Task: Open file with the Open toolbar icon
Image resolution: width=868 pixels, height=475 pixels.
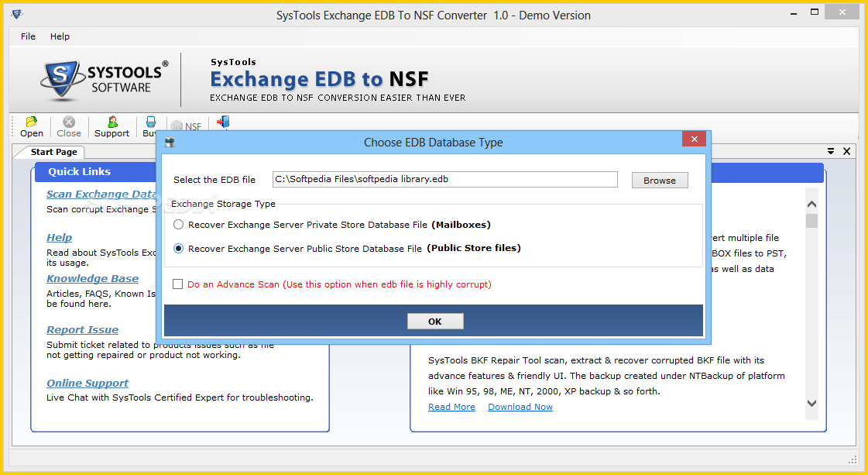Action: click(x=31, y=126)
